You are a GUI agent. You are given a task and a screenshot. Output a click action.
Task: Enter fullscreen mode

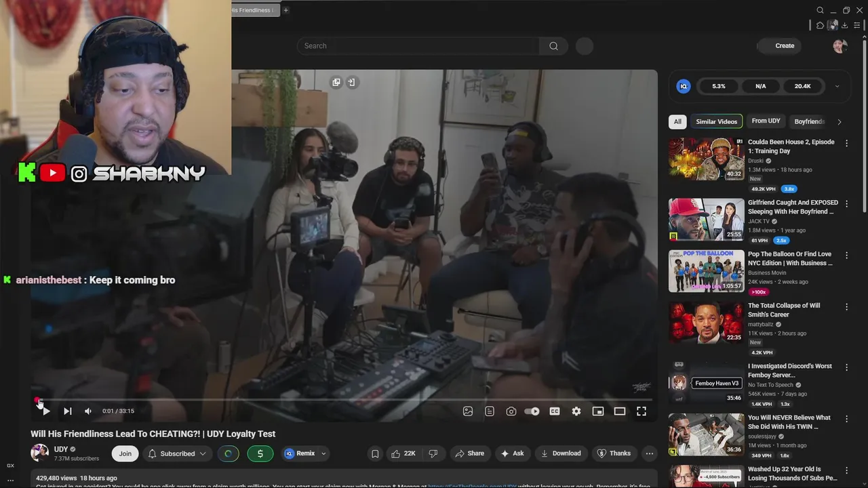point(642,411)
